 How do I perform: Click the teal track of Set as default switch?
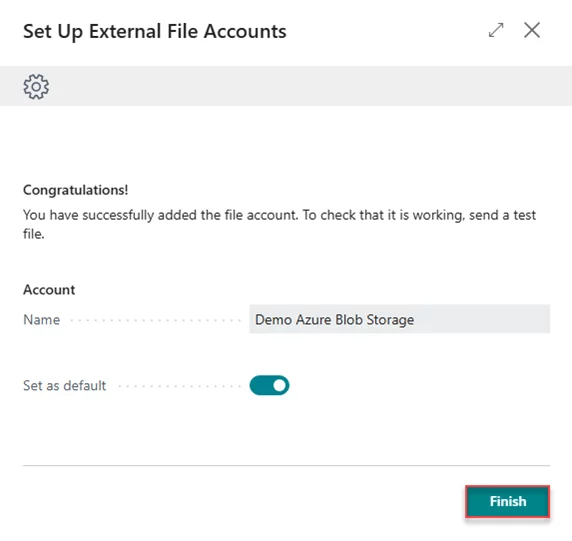pyautogui.click(x=260, y=386)
